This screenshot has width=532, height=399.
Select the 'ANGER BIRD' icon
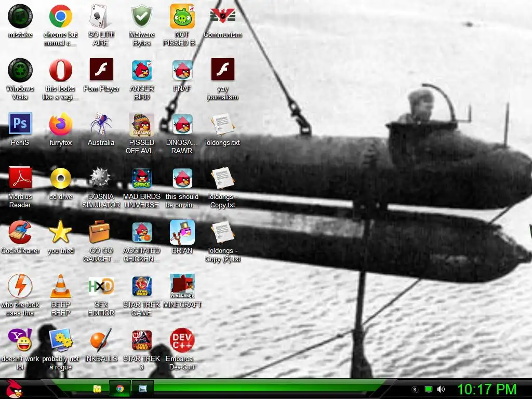click(x=142, y=70)
